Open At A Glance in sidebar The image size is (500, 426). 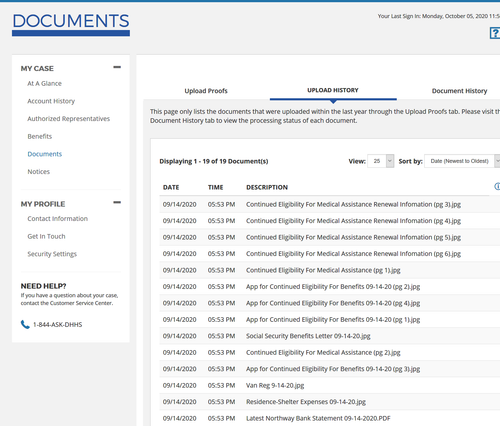pyautogui.click(x=44, y=83)
